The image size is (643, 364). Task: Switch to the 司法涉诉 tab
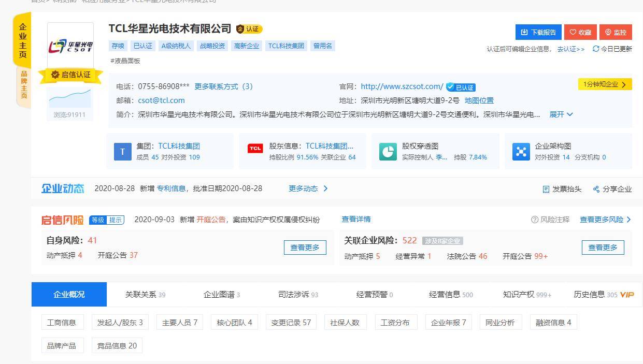point(295,294)
